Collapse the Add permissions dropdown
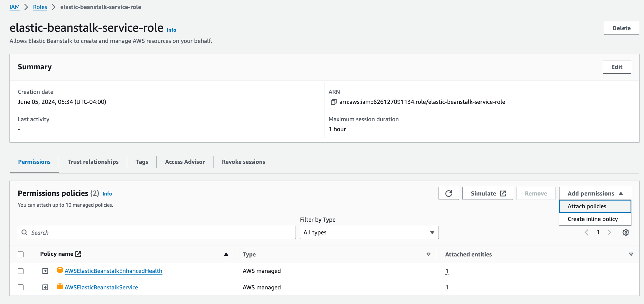This screenshot has width=644, height=304. (x=595, y=193)
